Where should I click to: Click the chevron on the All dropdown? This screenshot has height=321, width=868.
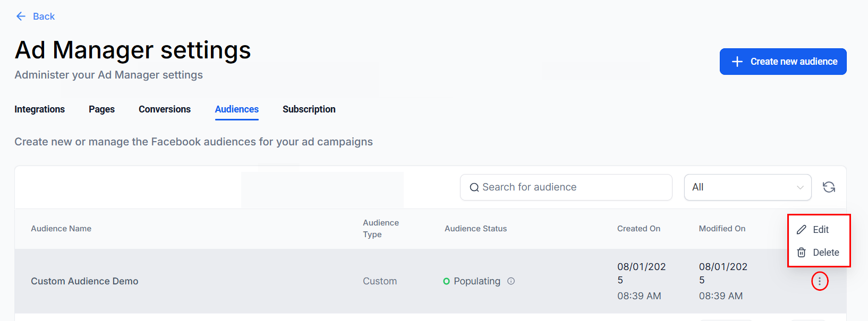click(800, 187)
